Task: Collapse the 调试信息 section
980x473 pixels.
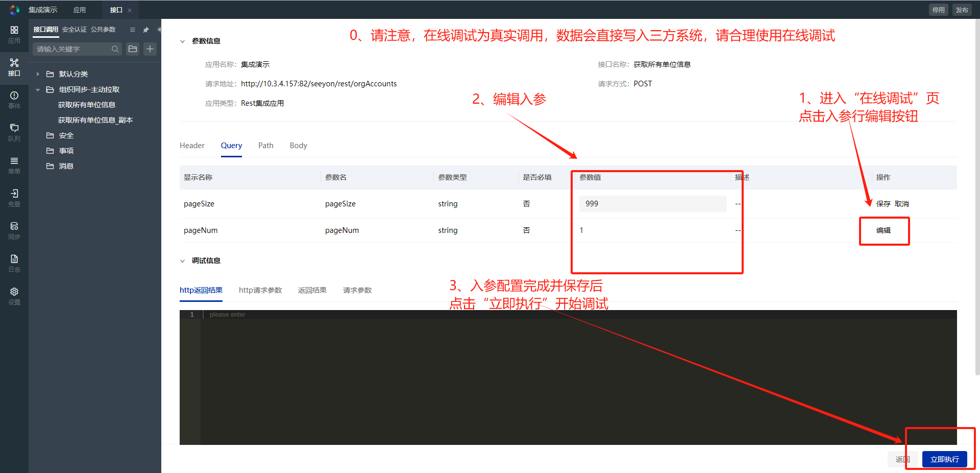Action: point(183,261)
